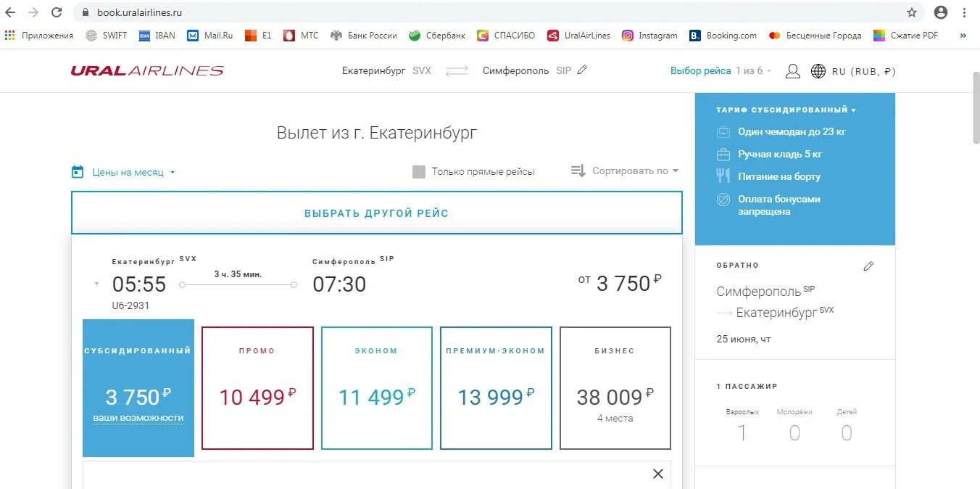Open the Instagram bookmark
980x489 pixels.
(650, 35)
